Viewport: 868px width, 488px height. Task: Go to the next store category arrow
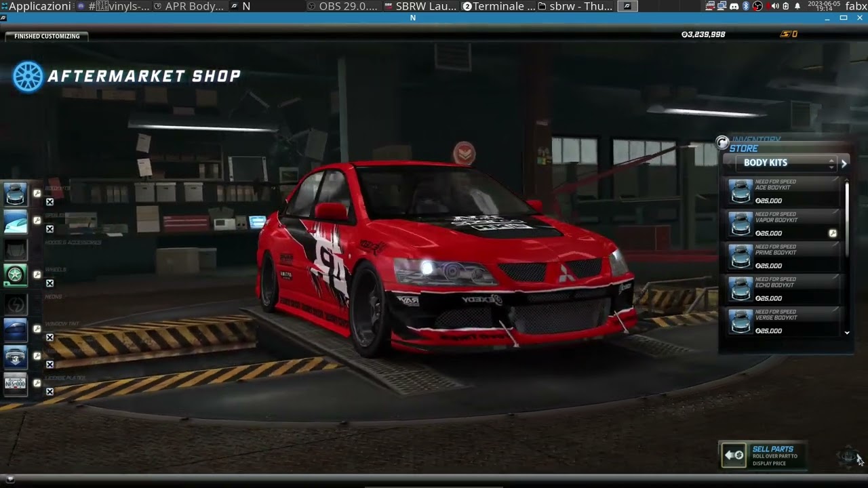[844, 163]
